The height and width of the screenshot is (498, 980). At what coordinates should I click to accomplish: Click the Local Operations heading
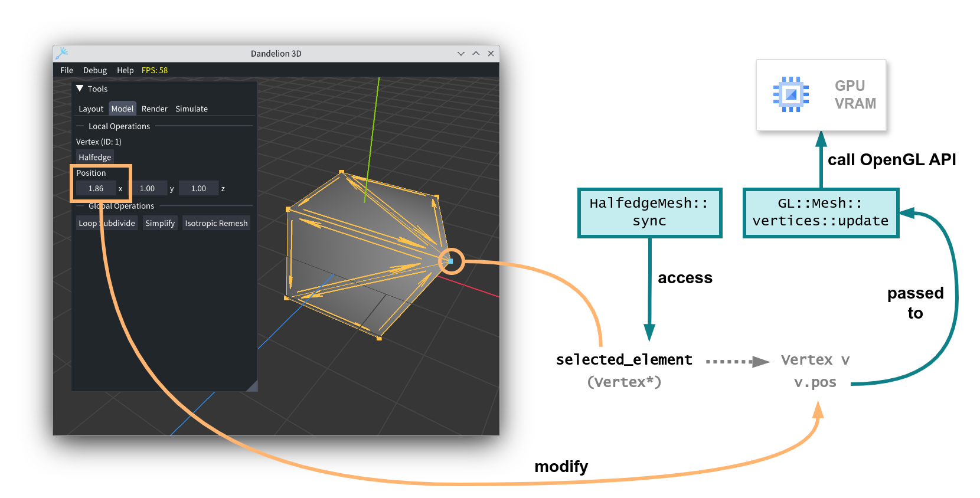[119, 126]
